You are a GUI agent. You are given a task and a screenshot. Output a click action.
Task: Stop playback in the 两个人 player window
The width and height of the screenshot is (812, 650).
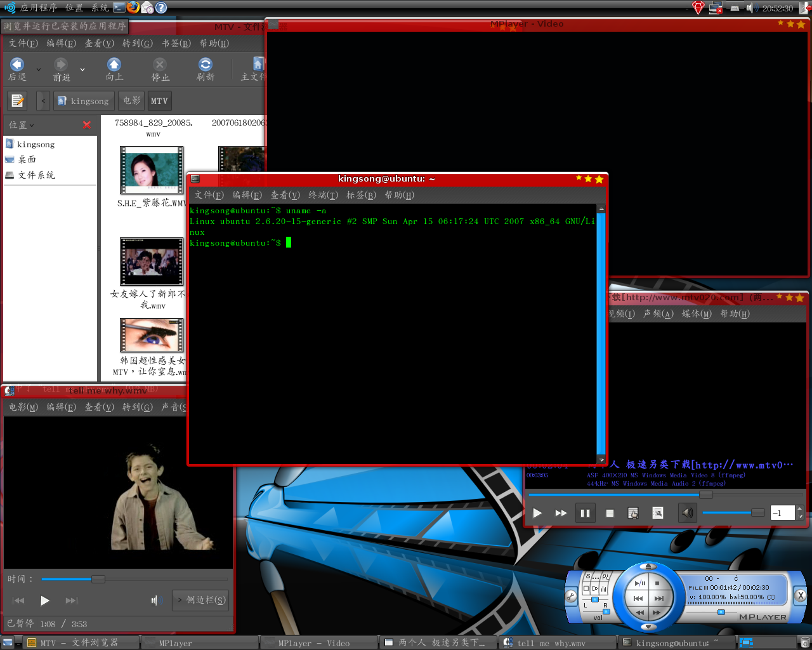610,513
